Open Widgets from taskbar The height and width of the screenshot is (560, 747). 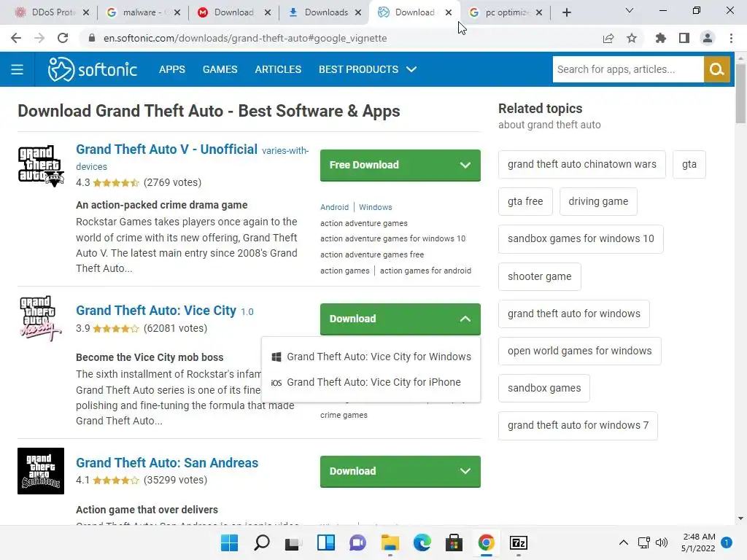[x=326, y=542]
